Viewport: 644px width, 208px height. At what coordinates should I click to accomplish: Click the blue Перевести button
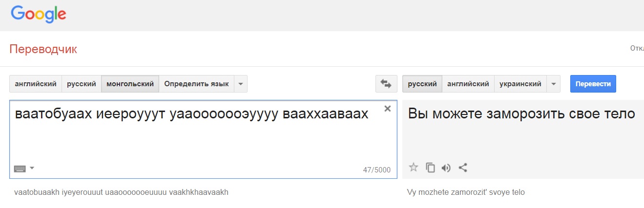[593, 84]
